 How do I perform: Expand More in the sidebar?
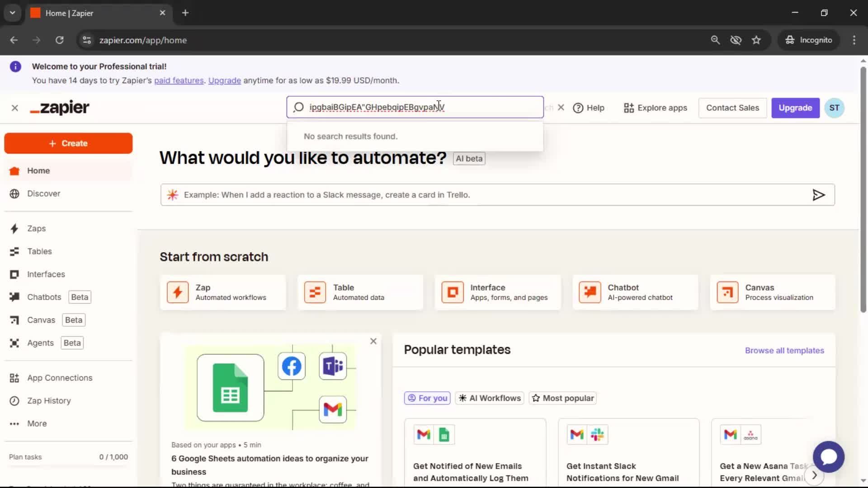pos(68,423)
